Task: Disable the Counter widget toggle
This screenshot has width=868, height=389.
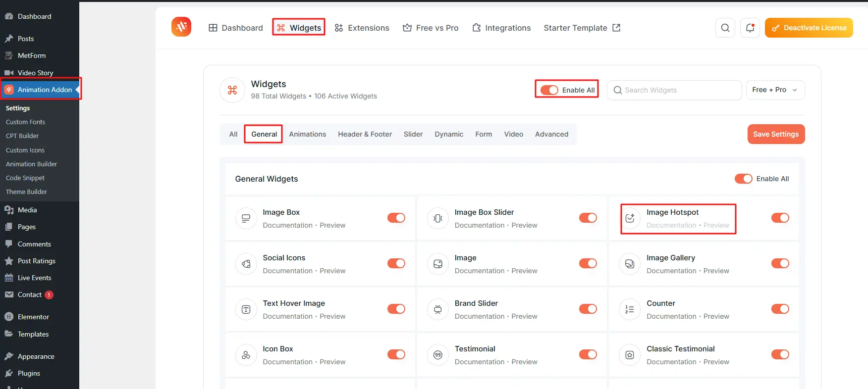Action: click(x=780, y=309)
